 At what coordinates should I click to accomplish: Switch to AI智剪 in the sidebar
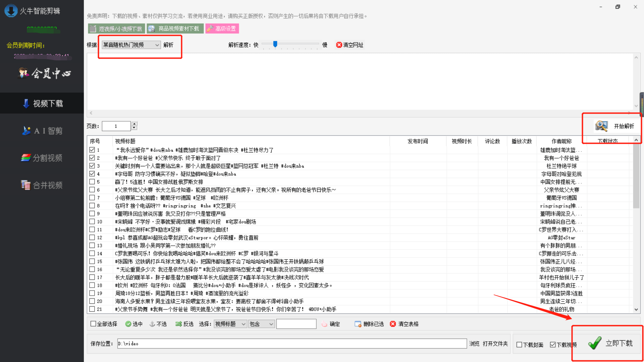(42, 131)
